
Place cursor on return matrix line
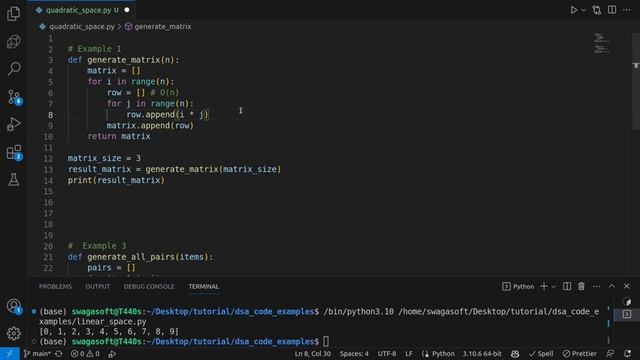point(119,136)
